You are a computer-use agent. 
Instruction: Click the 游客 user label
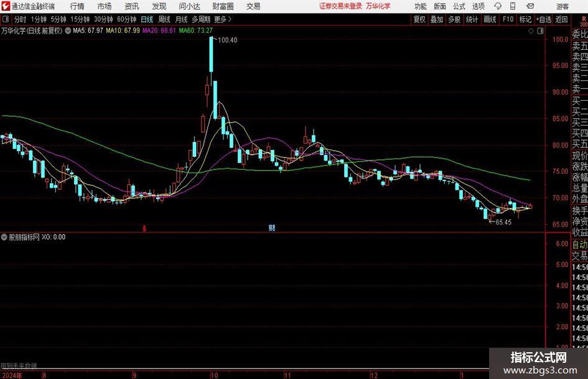click(x=562, y=6)
